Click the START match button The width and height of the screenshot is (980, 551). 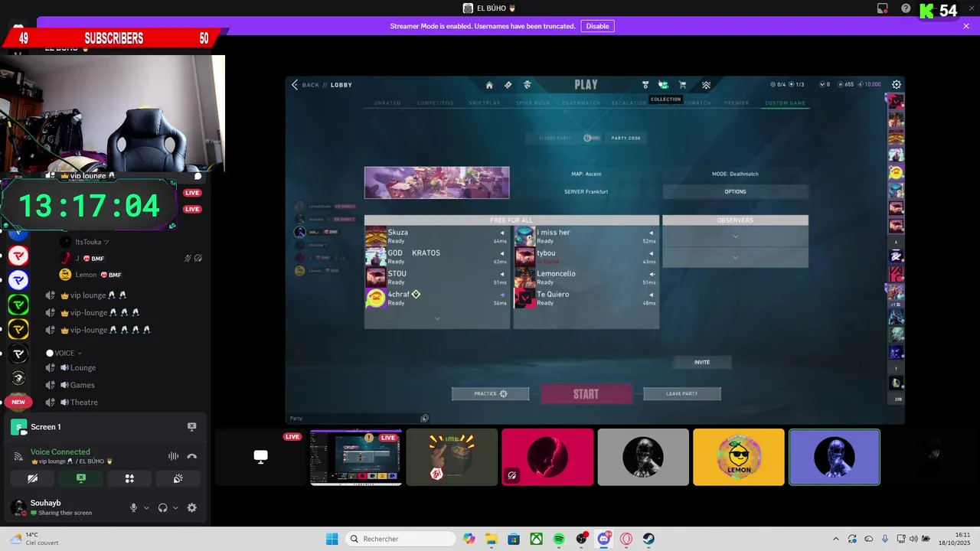pos(586,394)
